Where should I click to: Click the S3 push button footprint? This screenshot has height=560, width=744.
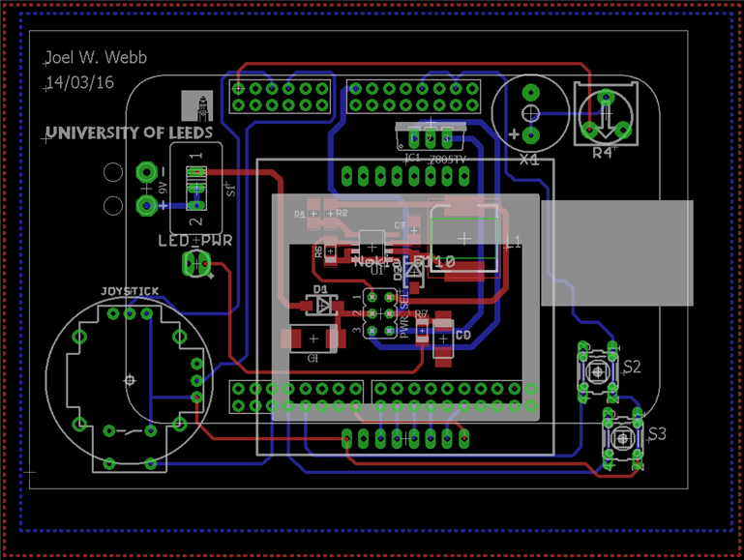coord(622,438)
